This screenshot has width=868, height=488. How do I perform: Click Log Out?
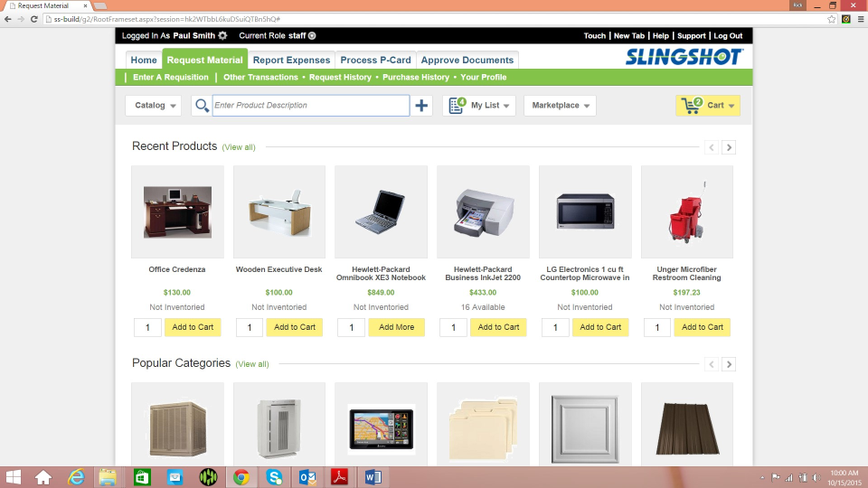tap(728, 35)
